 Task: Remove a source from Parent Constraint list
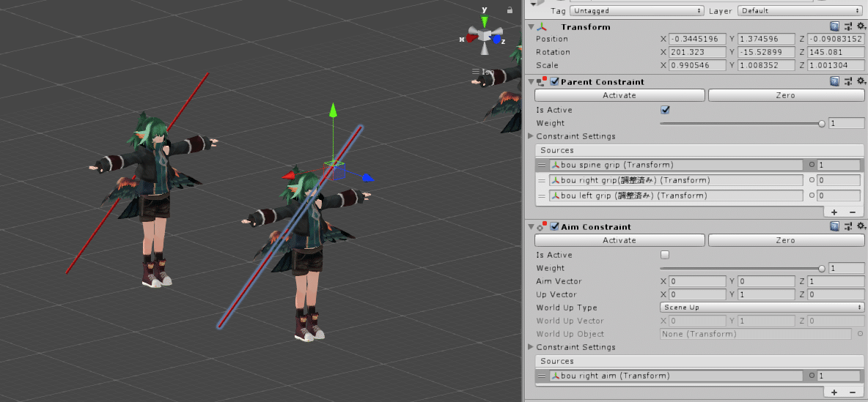853,212
